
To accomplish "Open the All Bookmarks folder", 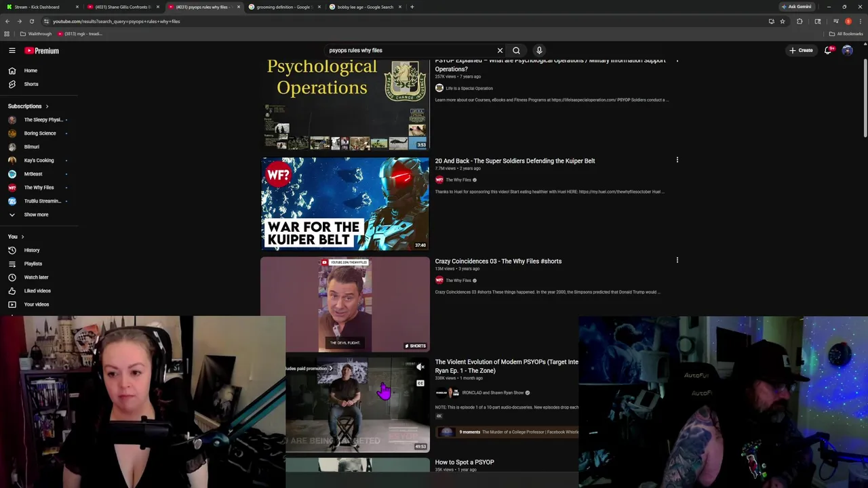I will click(846, 34).
